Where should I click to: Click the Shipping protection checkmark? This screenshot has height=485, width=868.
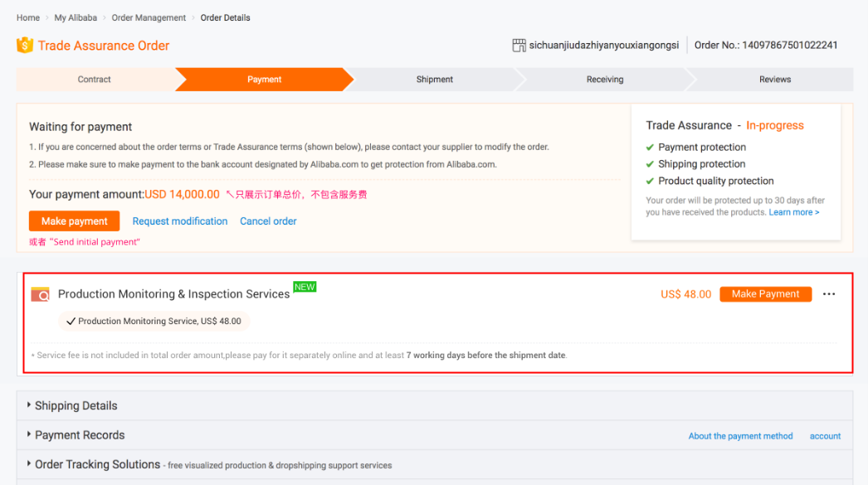pos(650,164)
